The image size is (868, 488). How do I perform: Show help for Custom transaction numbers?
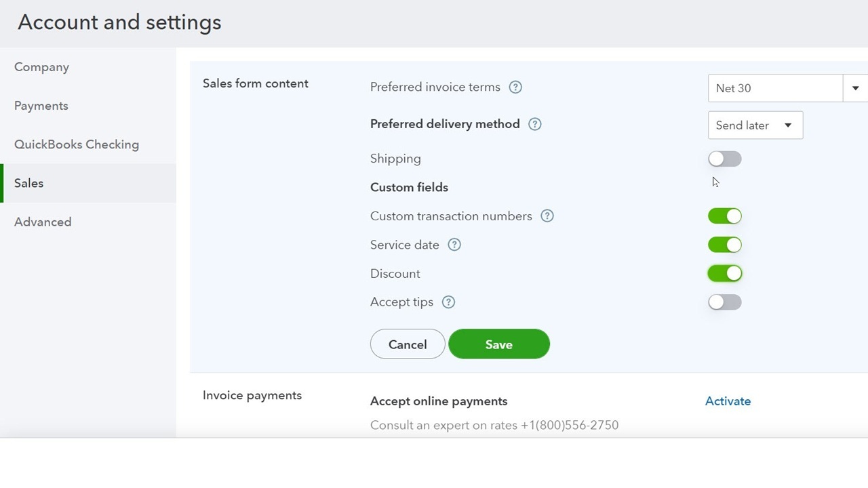click(x=547, y=216)
